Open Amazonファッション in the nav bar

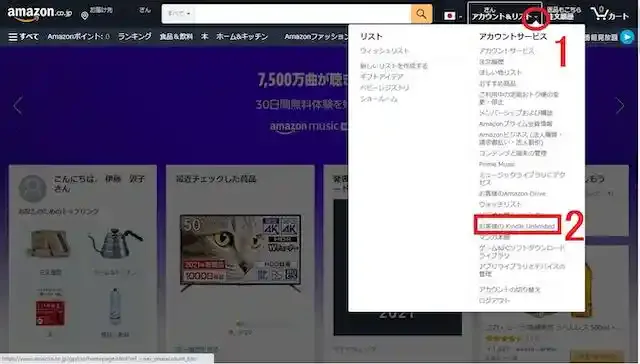(x=316, y=37)
